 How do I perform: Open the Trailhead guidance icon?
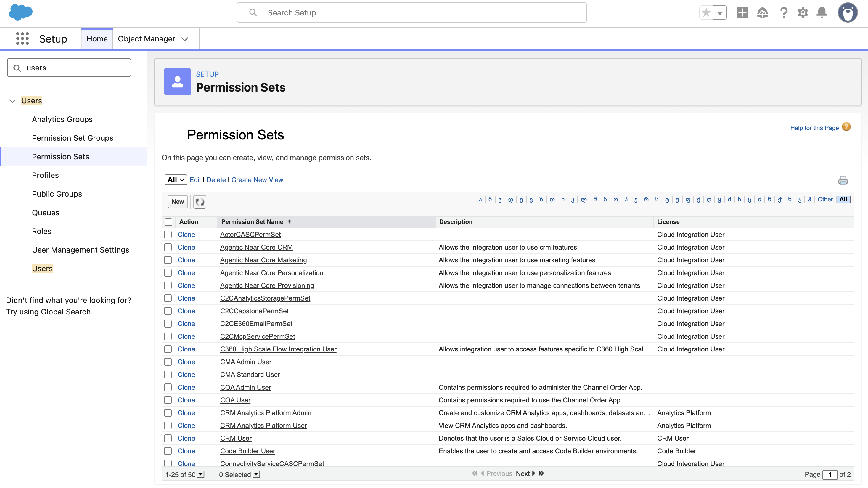click(763, 13)
